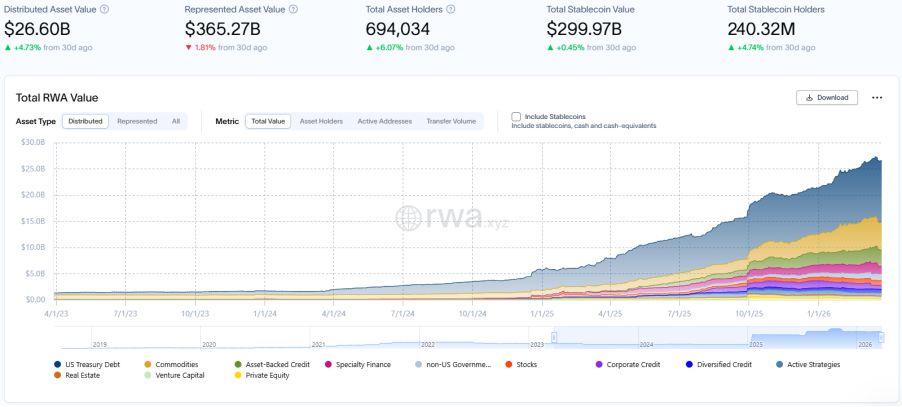This screenshot has height=407, width=902.
Task: Click the Real Estate legend dot
Action: tap(56, 376)
